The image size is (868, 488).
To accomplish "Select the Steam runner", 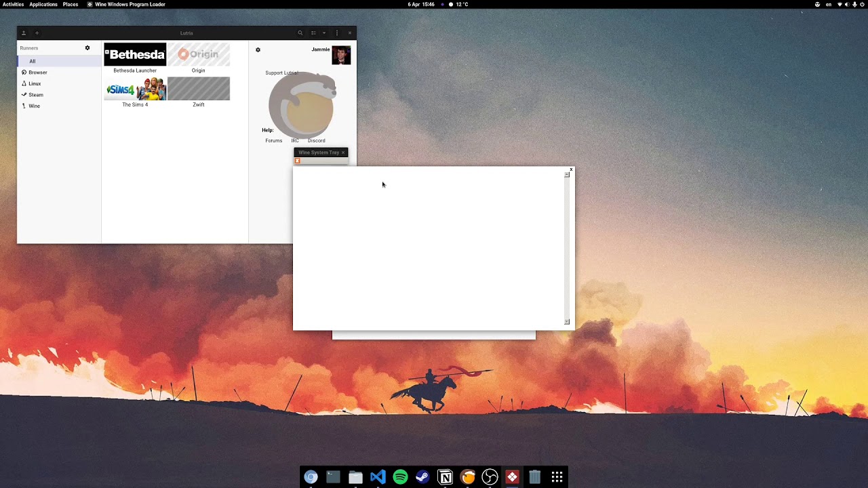I will (x=59, y=95).
